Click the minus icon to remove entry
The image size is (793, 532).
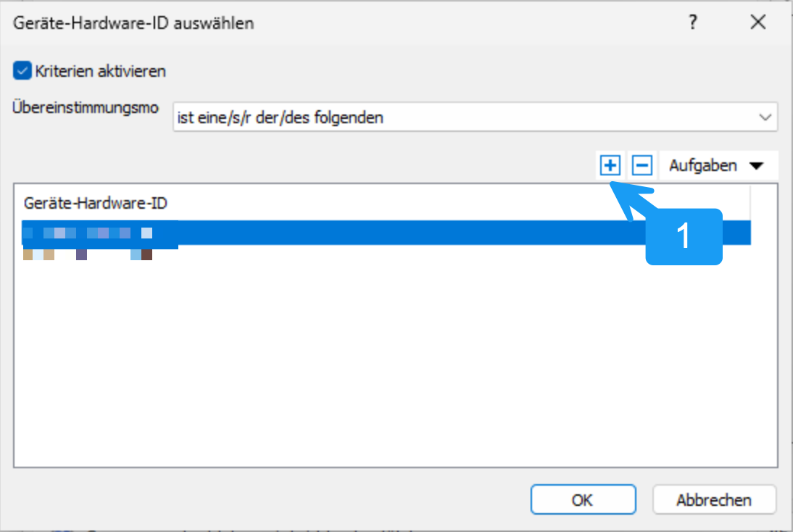[x=642, y=166]
